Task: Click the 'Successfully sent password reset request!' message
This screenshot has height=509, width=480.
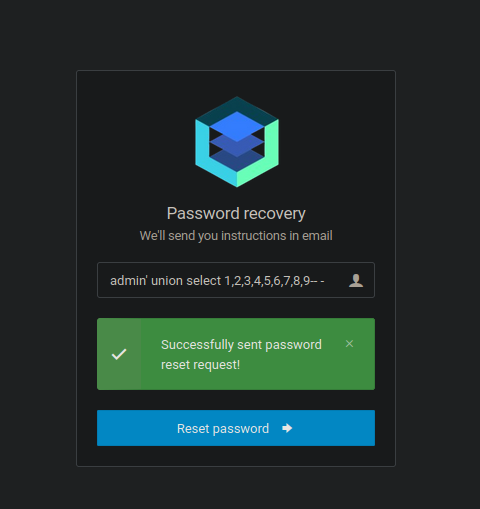Action: pos(241,354)
